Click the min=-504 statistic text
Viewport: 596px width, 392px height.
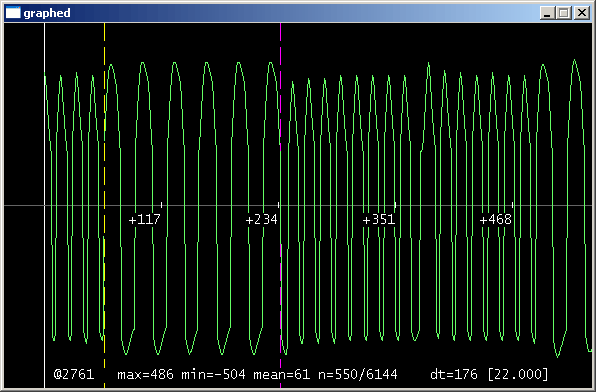click(213, 375)
